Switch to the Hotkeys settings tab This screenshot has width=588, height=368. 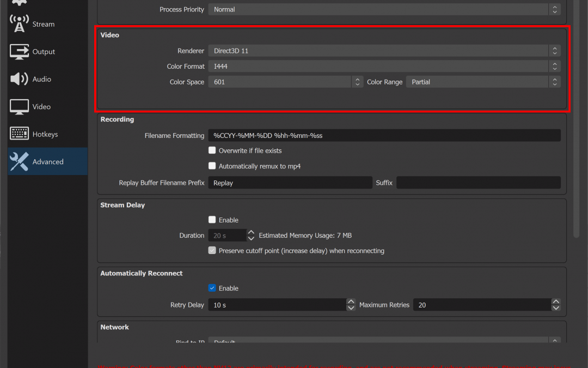[x=45, y=134]
